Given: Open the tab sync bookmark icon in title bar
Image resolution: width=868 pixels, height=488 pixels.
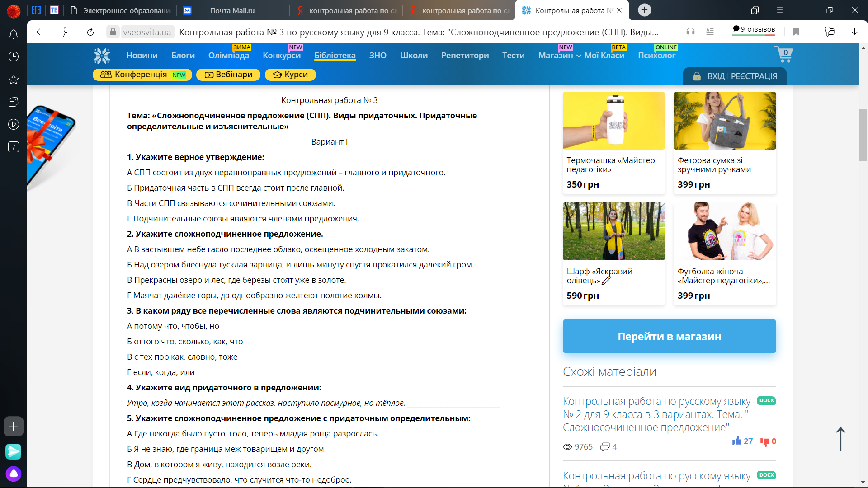Looking at the screenshot, I should pyautogui.click(x=755, y=10).
